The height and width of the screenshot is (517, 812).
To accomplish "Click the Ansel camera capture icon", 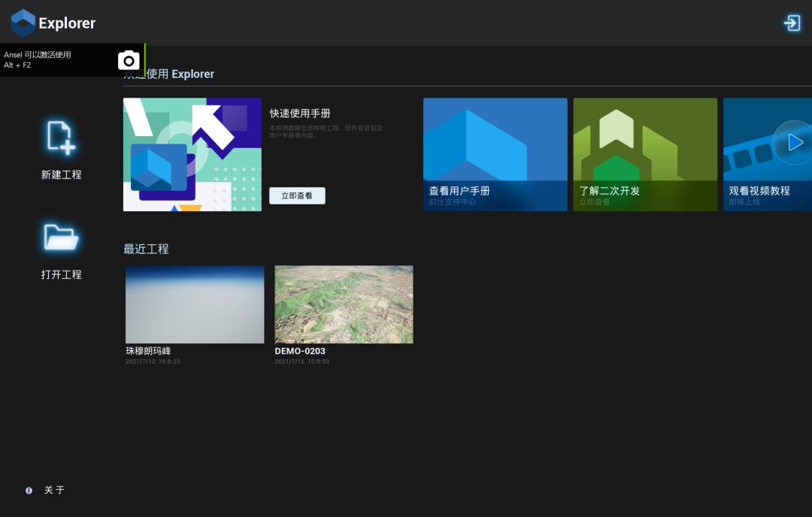I will click(128, 59).
